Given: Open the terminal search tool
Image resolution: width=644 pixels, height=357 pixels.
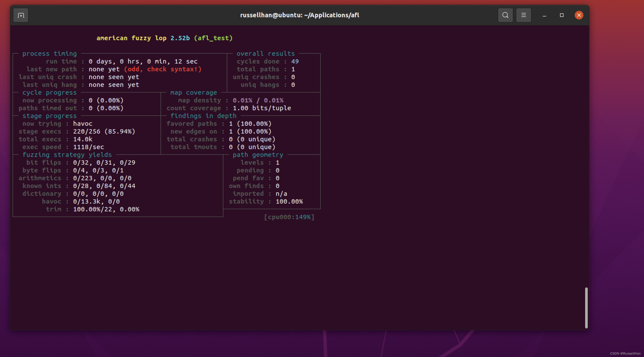Looking at the screenshot, I should click(505, 15).
